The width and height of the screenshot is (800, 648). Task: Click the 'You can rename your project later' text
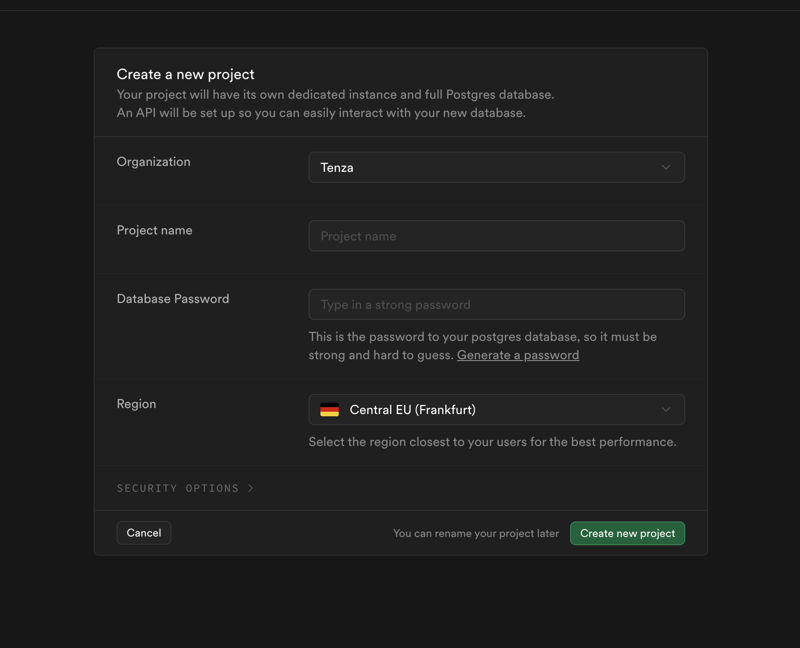click(x=476, y=534)
